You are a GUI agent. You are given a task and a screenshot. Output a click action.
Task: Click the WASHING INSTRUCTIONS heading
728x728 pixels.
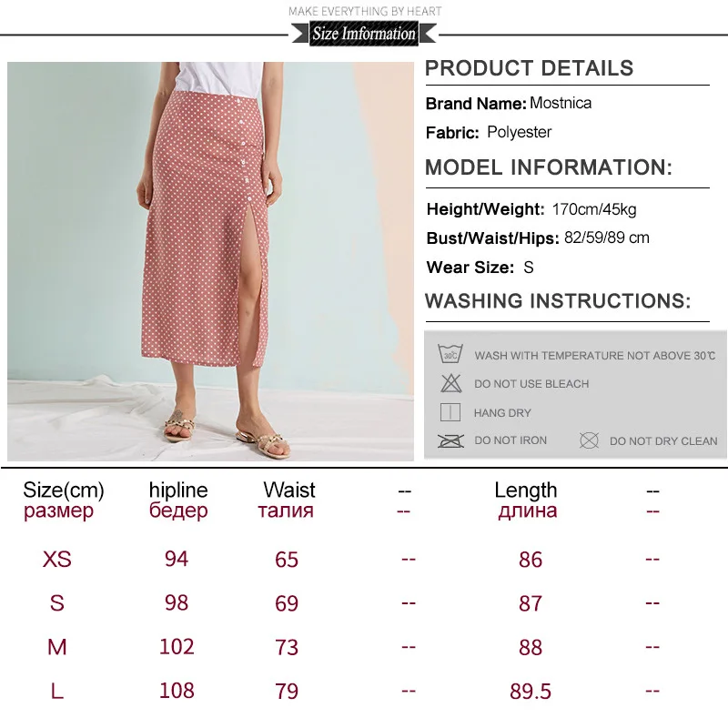(x=558, y=301)
